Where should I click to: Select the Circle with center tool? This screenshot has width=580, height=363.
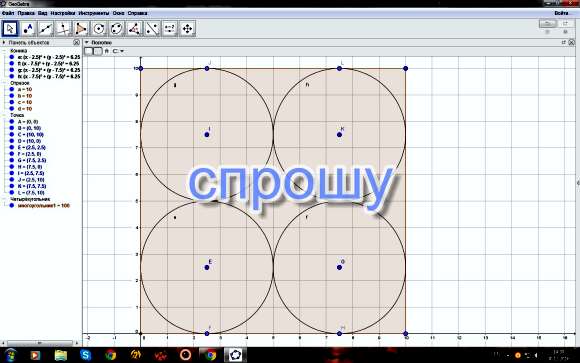99,28
